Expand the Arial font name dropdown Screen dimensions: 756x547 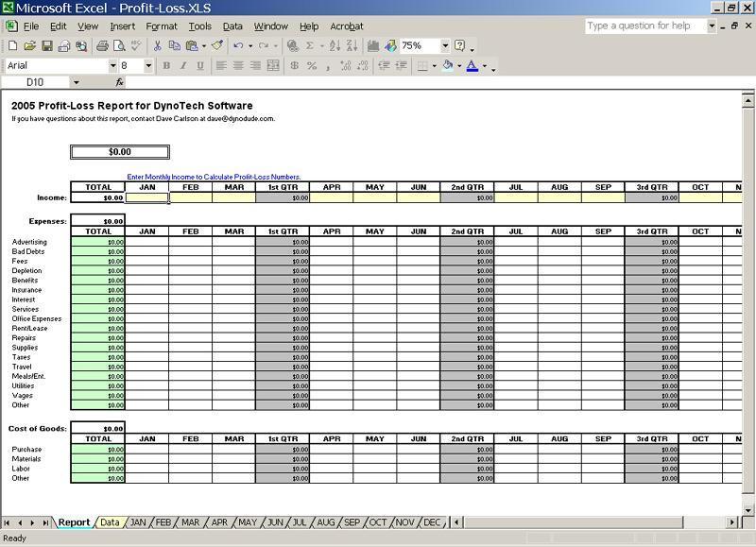coord(112,65)
